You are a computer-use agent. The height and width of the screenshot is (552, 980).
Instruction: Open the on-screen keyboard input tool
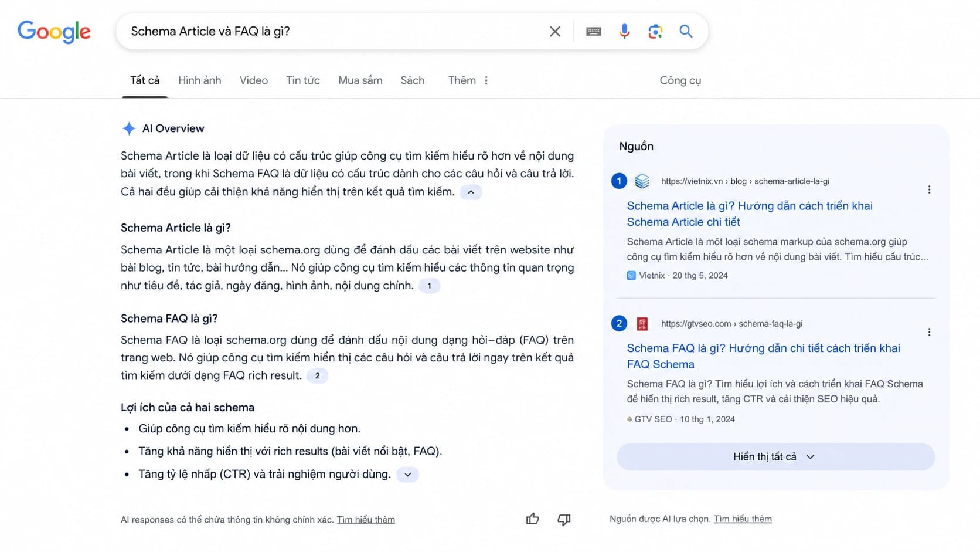pos(593,32)
